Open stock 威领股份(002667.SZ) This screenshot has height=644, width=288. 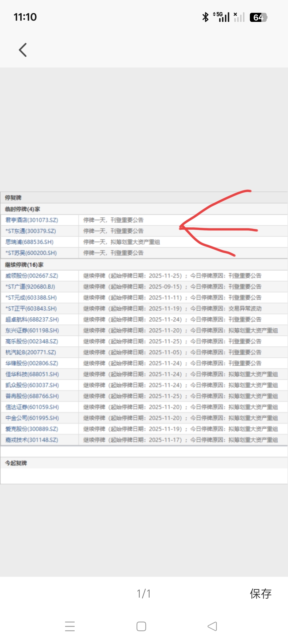pyautogui.click(x=32, y=276)
